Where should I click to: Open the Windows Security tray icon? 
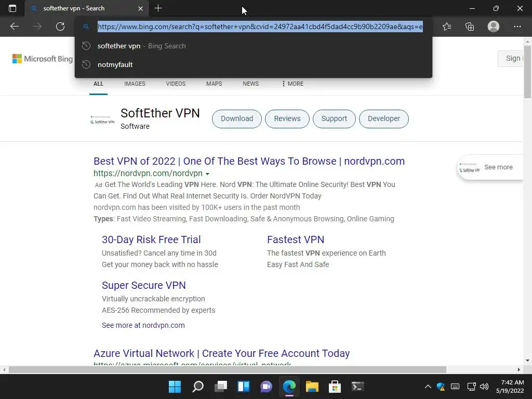(441, 387)
